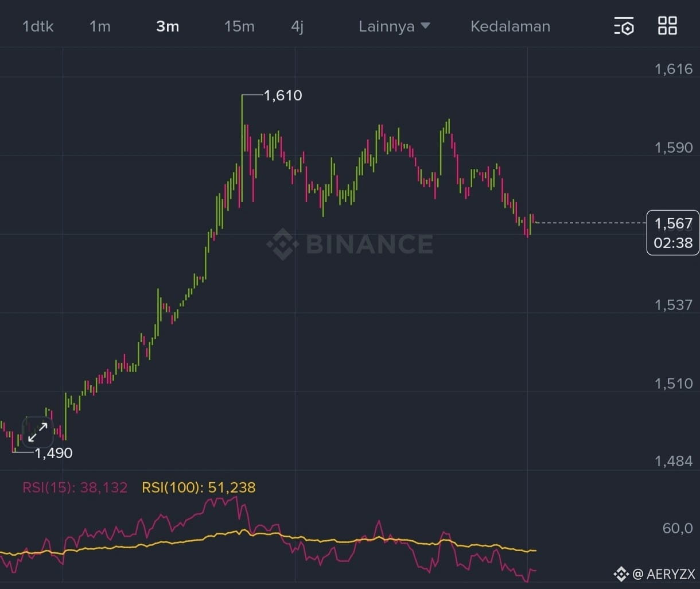Screen dimensions: 700x589
Task: Expand chart to fullscreen
Action: 38,432
